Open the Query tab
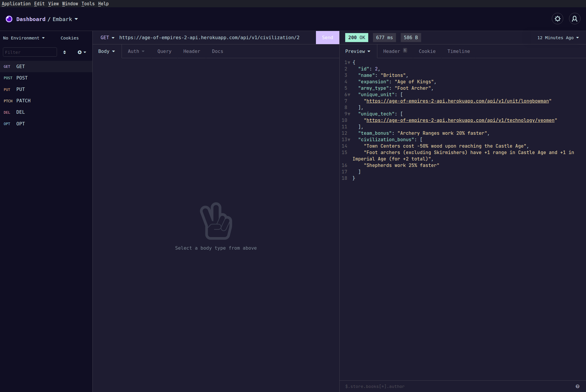This screenshot has width=586, height=392. [164, 51]
